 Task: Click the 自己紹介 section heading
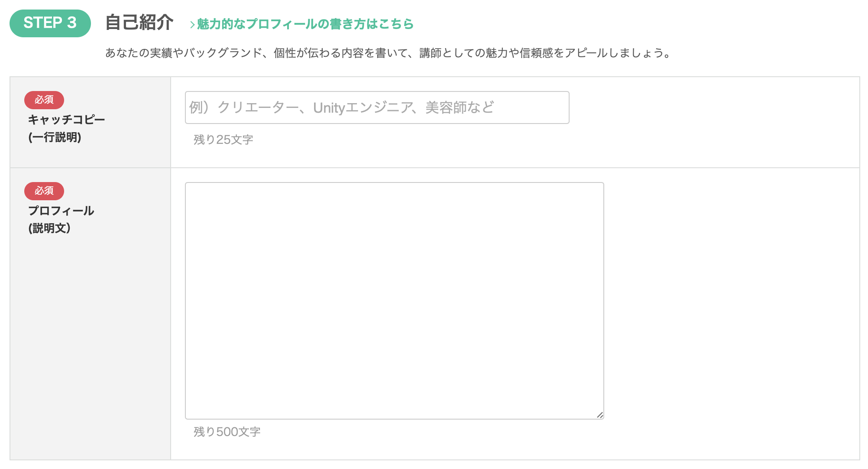click(x=139, y=23)
